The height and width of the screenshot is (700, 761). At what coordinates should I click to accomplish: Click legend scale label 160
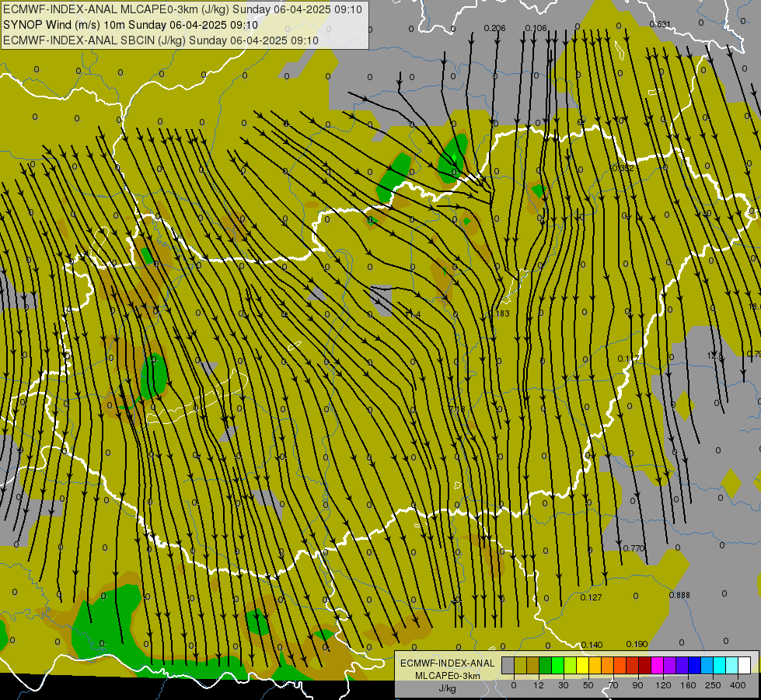[688, 685]
